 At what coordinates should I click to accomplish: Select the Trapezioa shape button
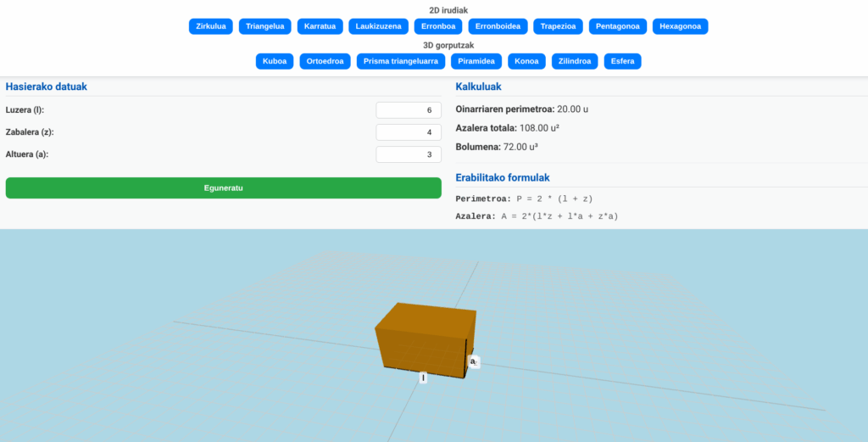[x=558, y=26]
